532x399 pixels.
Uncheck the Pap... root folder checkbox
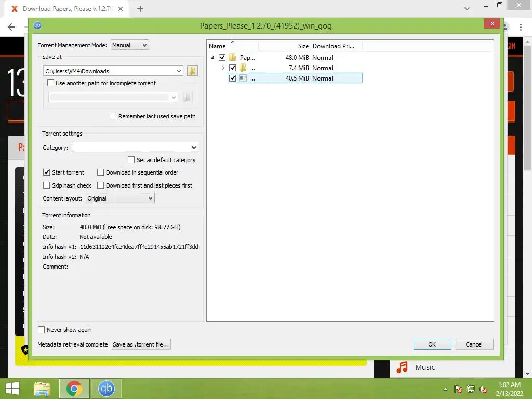(x=222, y=57)
